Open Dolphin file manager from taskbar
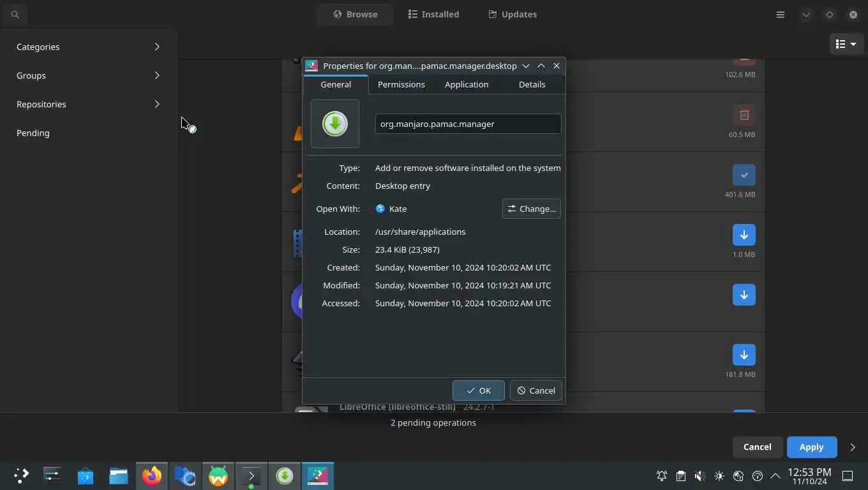 pyautogui.click(x=119, y=475)
